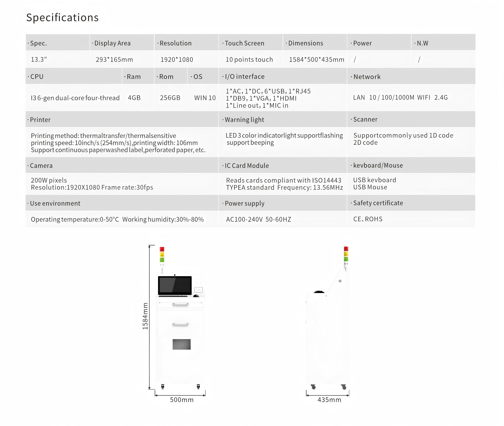Image resolution: width=504 pixels, height=426 pixels.
Task: Click the OS header cell
Action: point(203,76)
